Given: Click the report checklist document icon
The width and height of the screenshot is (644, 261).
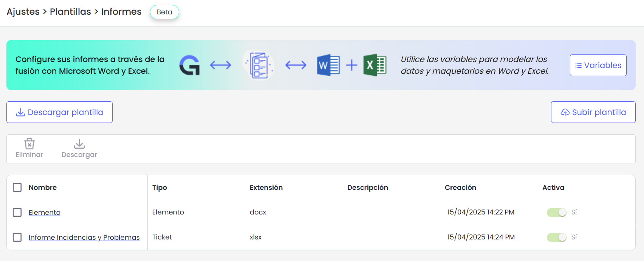Looking at the screenshot, I should [x=259, y=65].
